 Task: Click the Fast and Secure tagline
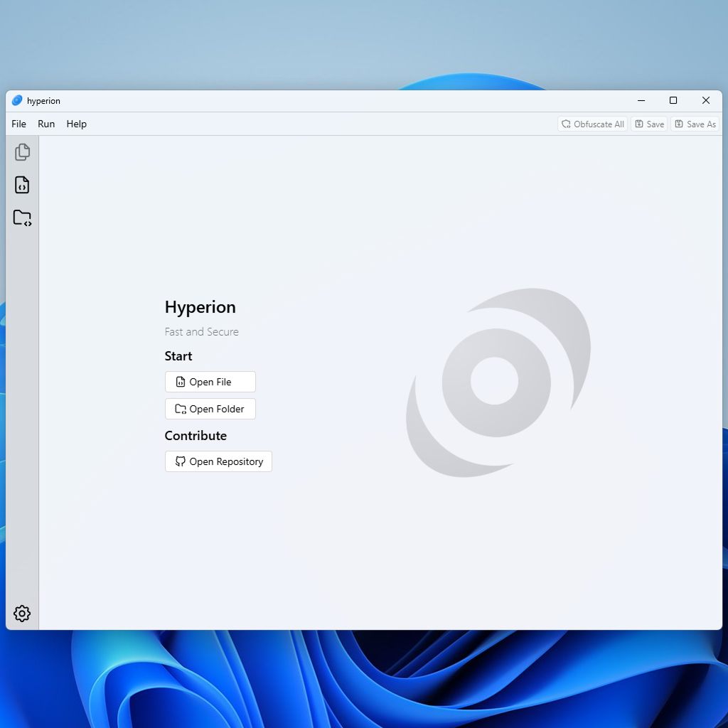click(201, 332)
